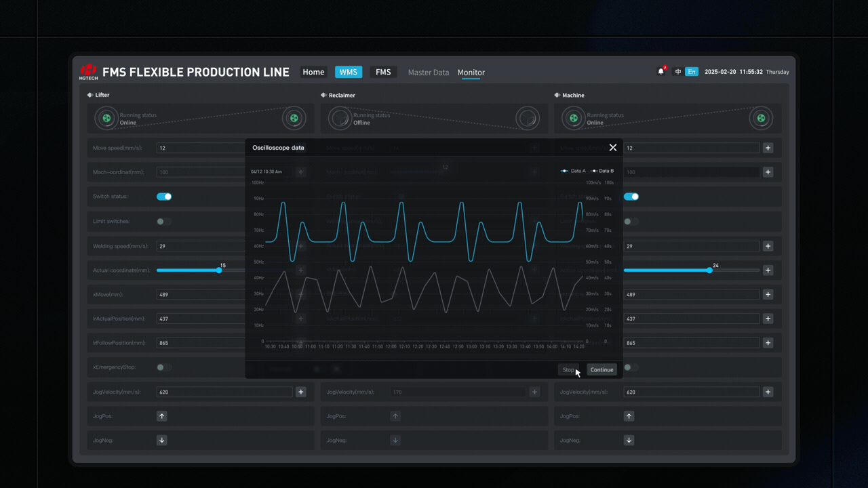Click the Lifter running status right indicator icon
Screen dimensions: 868x488
(294, 119)
